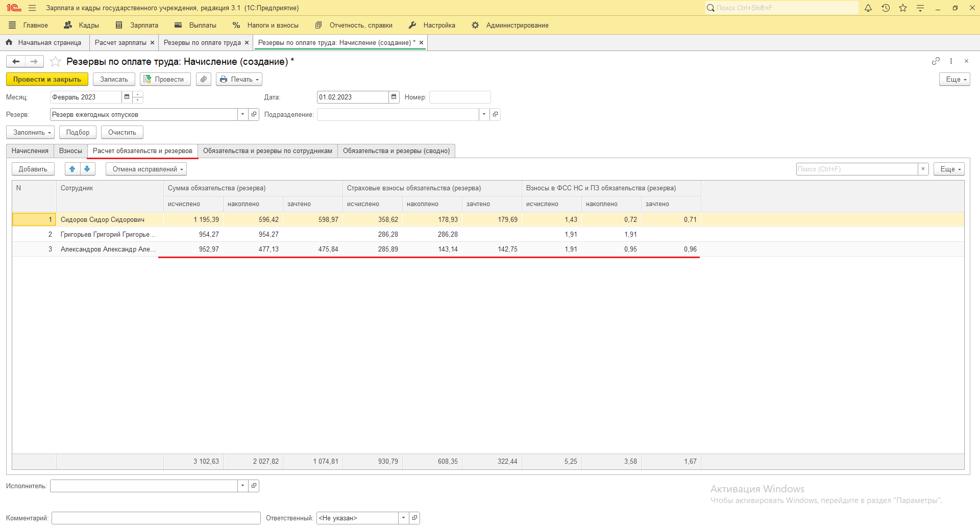Open the Настройка section

tap(432, 25)
